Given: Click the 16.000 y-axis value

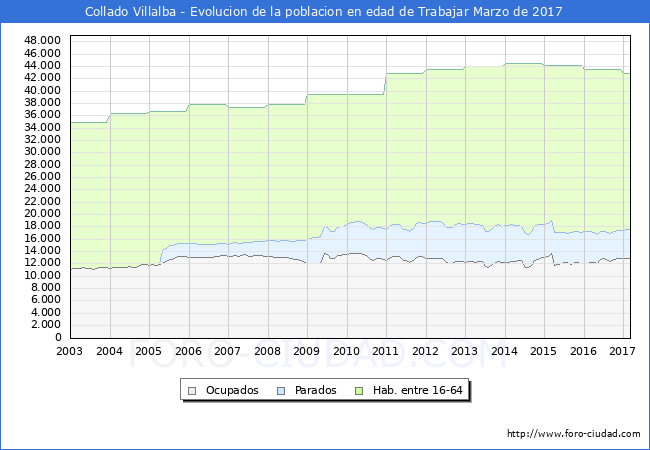Looking at the screenshot, I should coord(43,238).
